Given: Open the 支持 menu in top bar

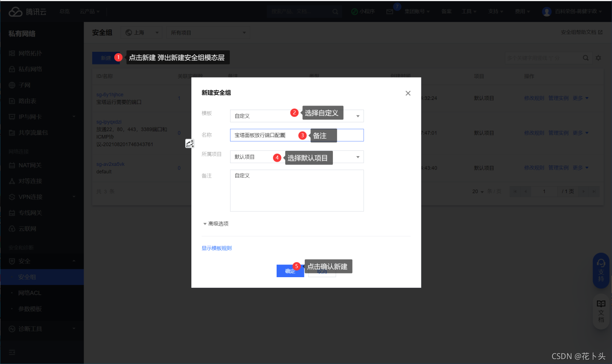Looking at the screenshot, I should coord(496,11).
